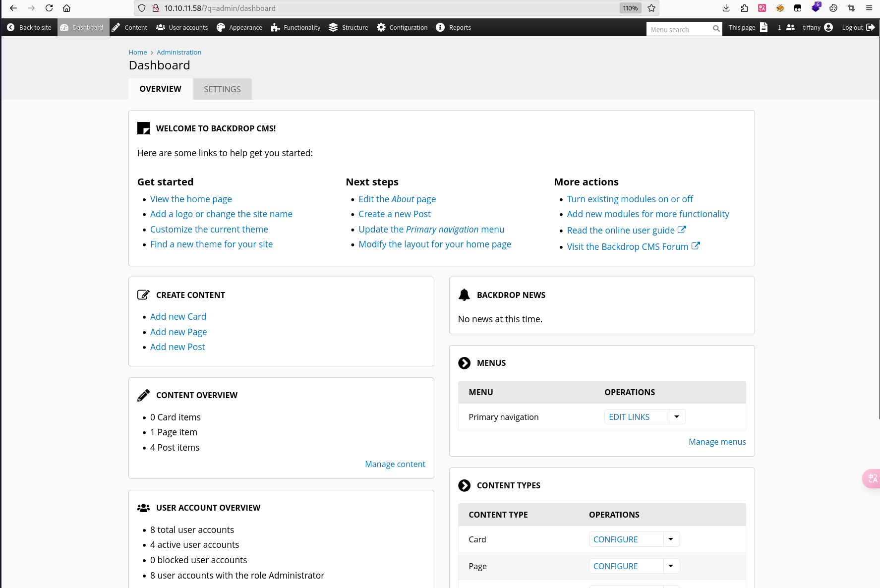The image size is (880, 588).
Task: Click the pink translate floating icon
Action: 872,478
